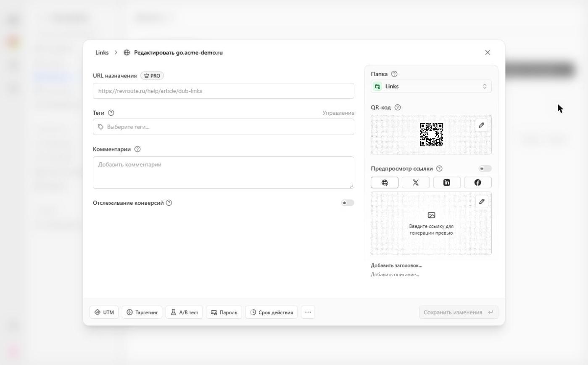This screenshot has height=365, width=588.
Task: Select the X preview tab
Action: tap(416, 182)
